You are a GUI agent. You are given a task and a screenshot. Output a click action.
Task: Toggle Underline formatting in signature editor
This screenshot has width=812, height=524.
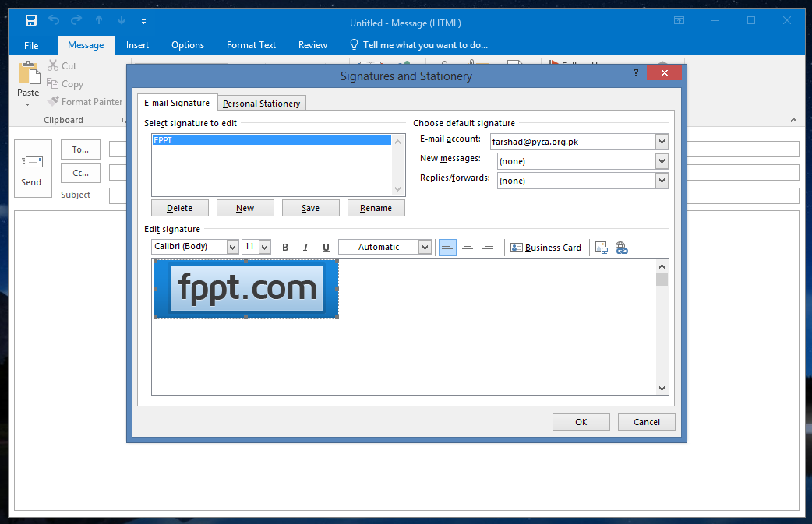point(326,248)
